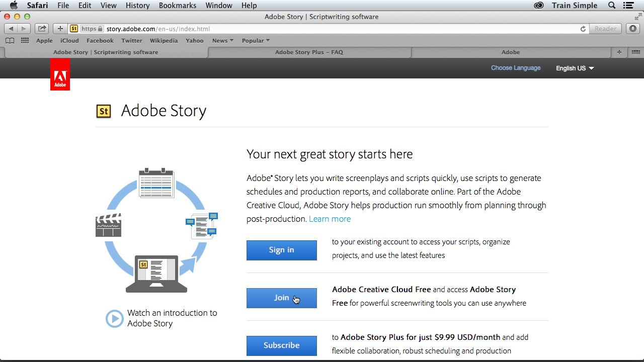Expand the Popular bookmarks folder
Screen dimensions: 644x362
(x=256, y=41)
